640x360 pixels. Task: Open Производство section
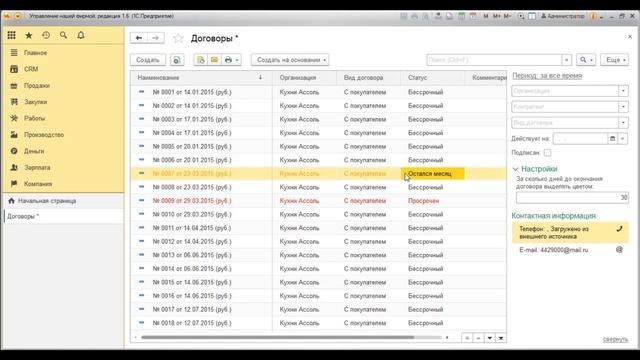(44, 135)
